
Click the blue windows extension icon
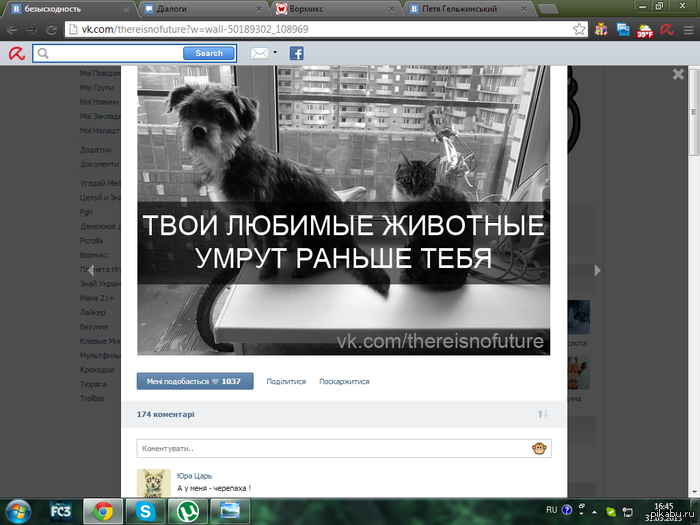click(x=623, y=29)
